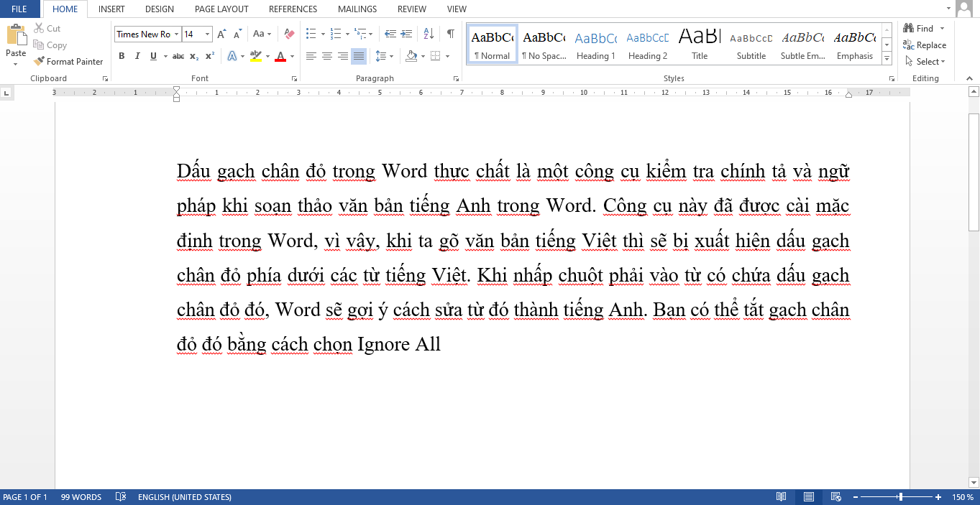Clear all formatting from text
The image size is (980, 505).
click(x=288, y=33)
